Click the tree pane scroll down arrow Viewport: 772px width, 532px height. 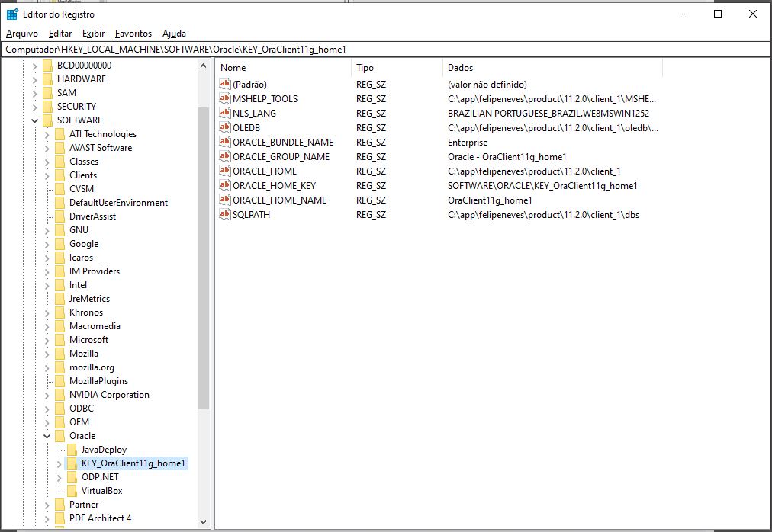(x=203, y=522)
